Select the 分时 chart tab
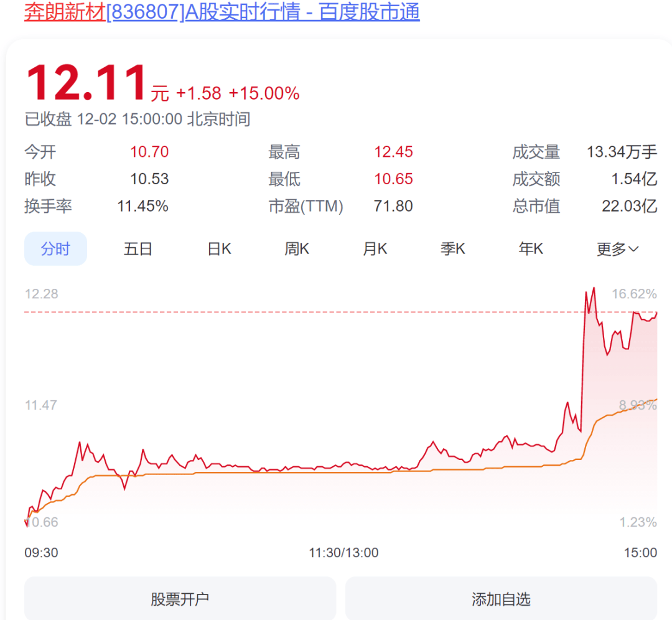Screen dimensions: 672x620 point(56,249)
